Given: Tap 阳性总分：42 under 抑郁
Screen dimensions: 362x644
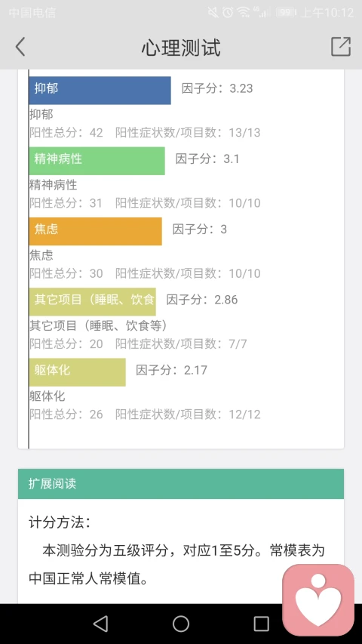Looking at the screenshot, I should pyautogui.click(x=66, y=132).
